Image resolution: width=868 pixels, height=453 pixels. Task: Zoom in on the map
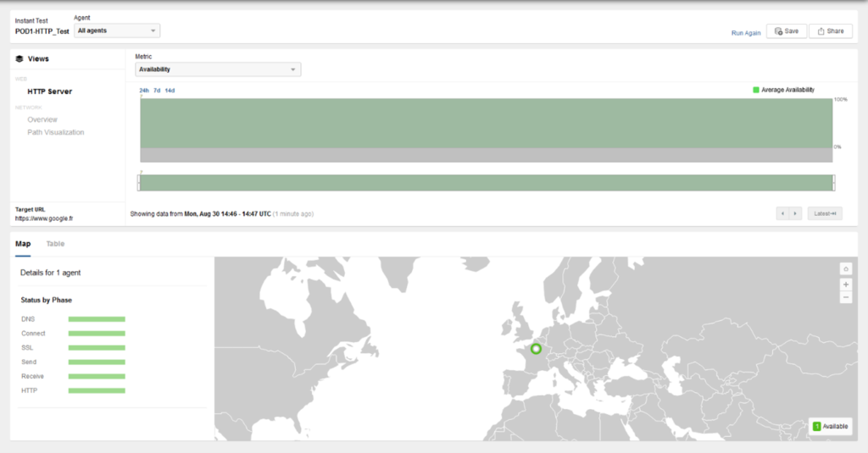pyautogui.click(x=845, y=284)
